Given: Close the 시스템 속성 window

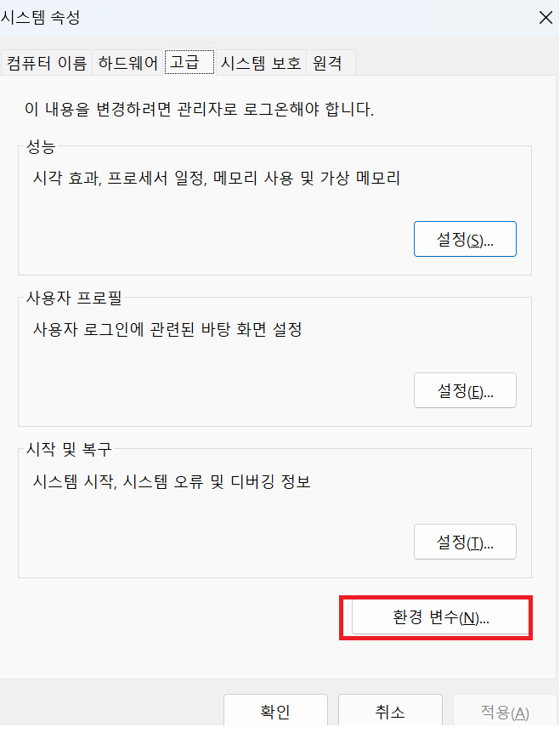Looking at the screenshot, I should pyautogui.click(x=546, y=18).
